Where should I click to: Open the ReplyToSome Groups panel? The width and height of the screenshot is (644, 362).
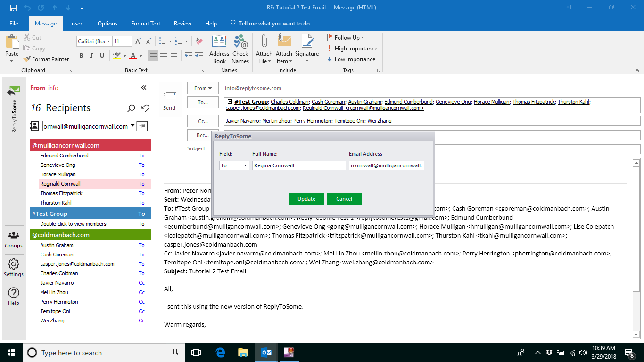tap(14, 239)
